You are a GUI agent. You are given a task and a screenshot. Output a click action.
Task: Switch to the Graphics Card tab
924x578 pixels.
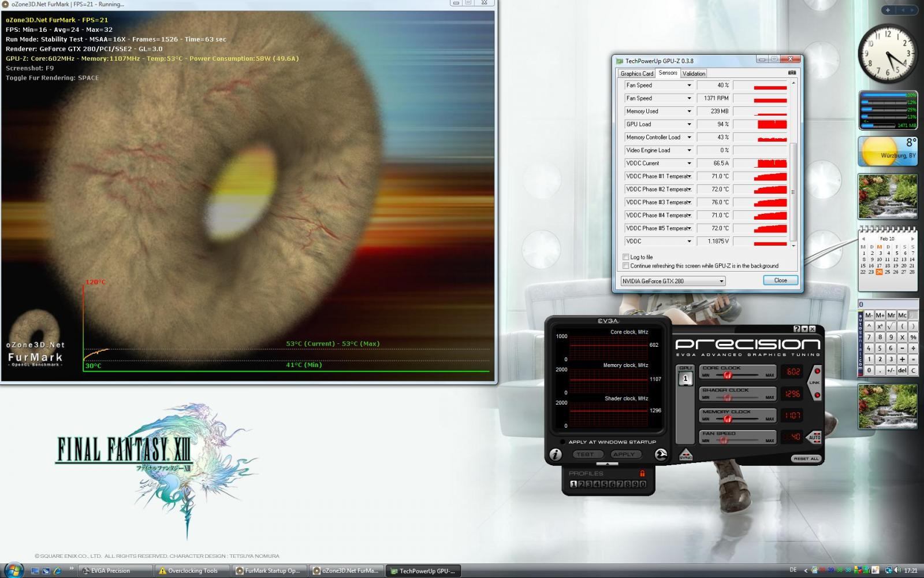[x=637, y=73]
